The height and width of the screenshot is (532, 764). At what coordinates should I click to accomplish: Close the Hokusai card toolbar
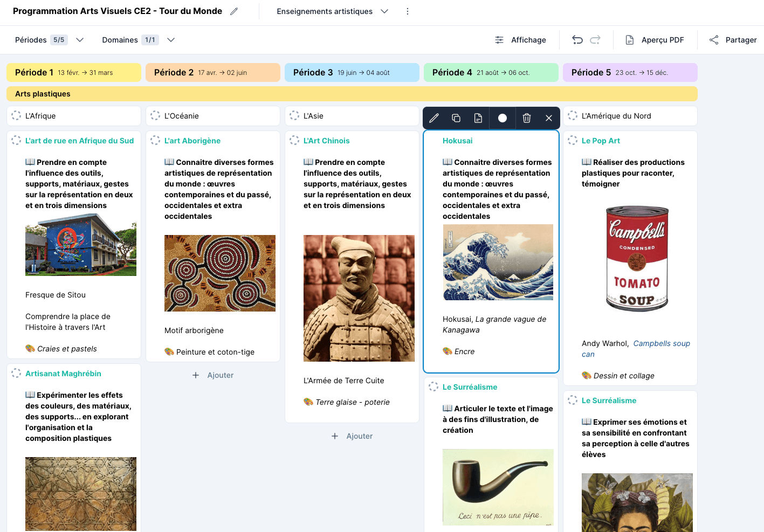pos(549,118)
